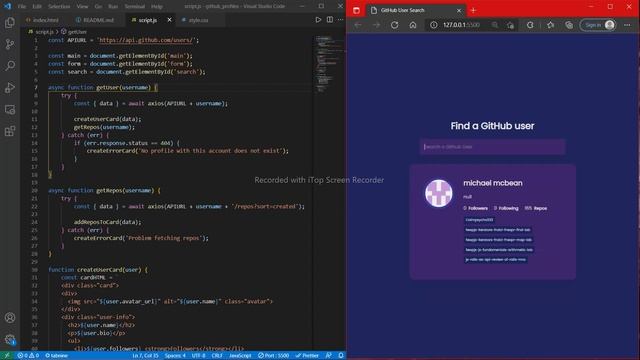Open the Extensions view

coord(10,131)
